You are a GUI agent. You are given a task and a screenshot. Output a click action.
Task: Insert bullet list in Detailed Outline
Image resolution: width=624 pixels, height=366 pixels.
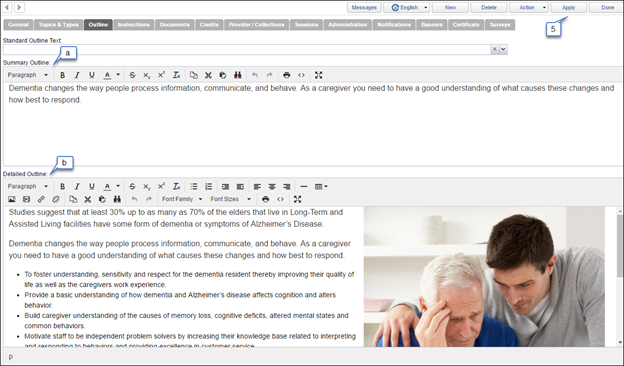194,186
